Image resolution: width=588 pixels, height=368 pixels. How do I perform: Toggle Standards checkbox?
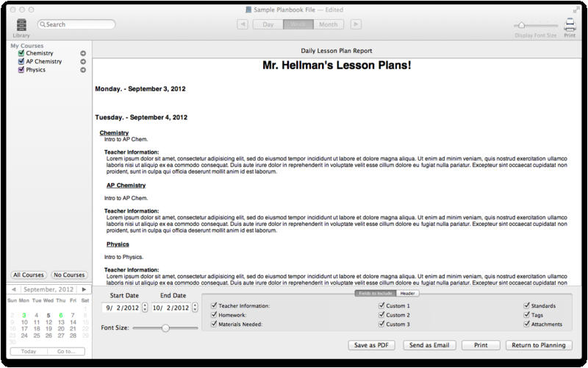526,305
